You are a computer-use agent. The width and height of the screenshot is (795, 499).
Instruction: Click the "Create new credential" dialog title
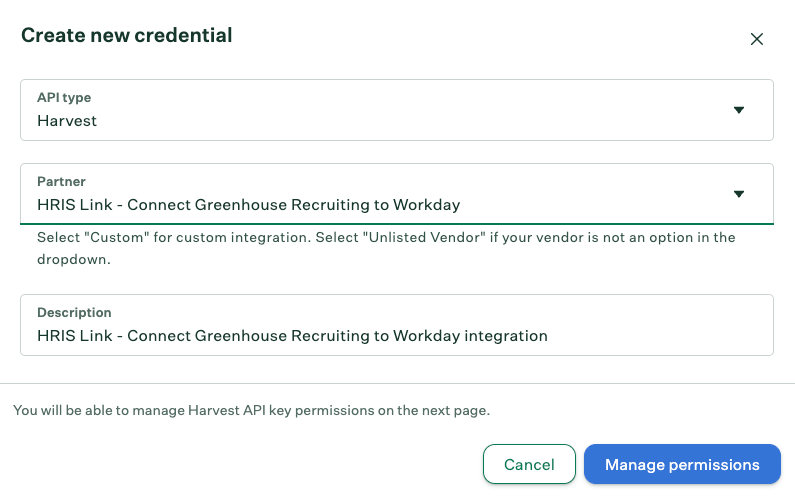pyautogui.click(x=126, y=36)
